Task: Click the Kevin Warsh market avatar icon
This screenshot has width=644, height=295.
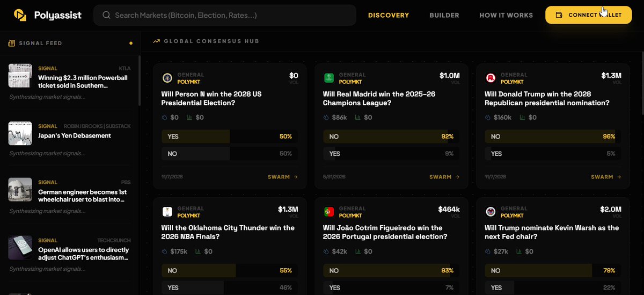Action: click(490, 212)
